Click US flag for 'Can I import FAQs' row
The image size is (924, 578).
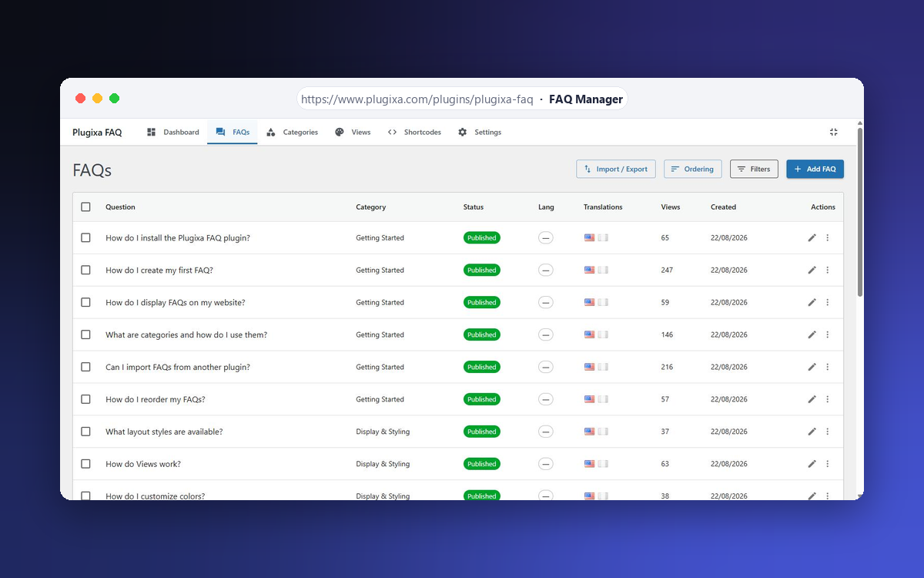[x=589, y=368]
